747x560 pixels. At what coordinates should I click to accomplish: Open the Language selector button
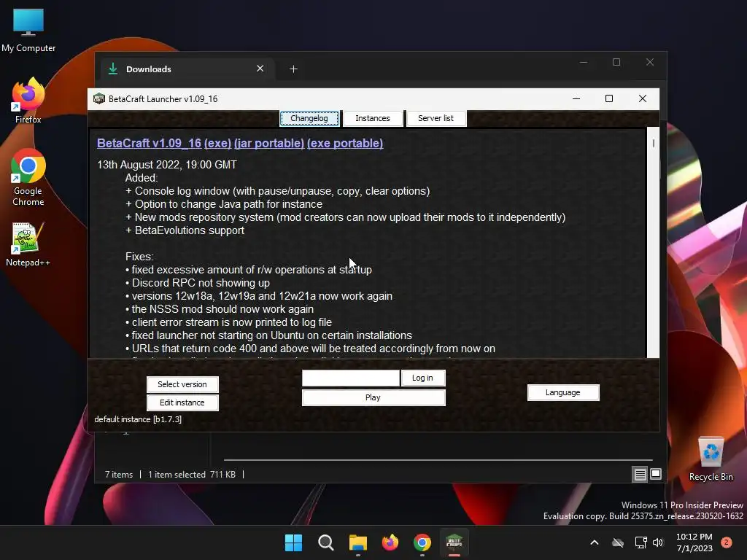tap(563, 392)
